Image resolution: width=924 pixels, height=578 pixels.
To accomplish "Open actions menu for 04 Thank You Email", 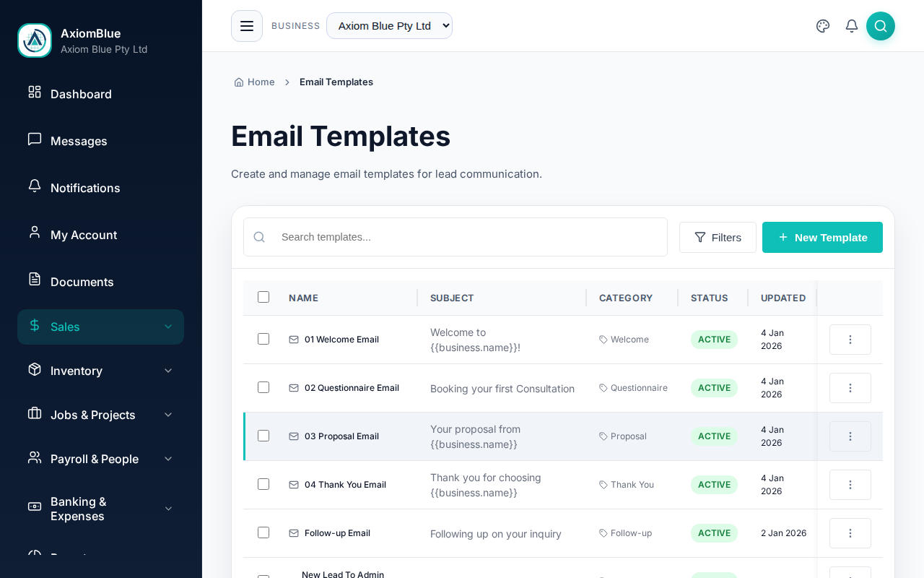I will point(850,485).
